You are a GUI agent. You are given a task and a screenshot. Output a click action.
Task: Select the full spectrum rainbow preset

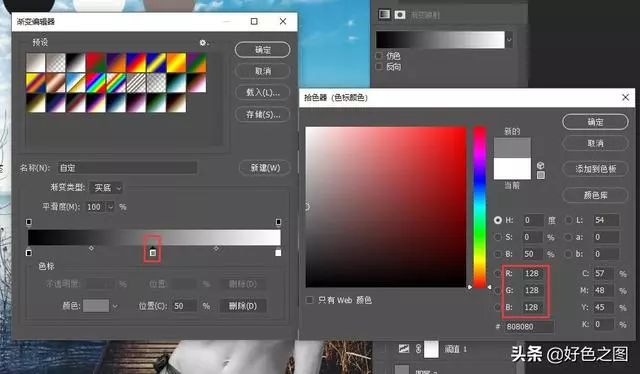(x=96, y=82)
